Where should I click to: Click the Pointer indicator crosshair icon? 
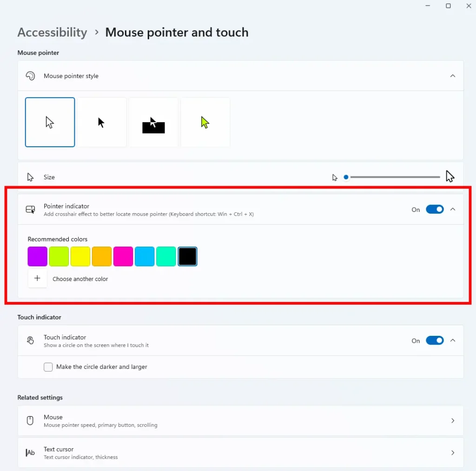point(30,209)
